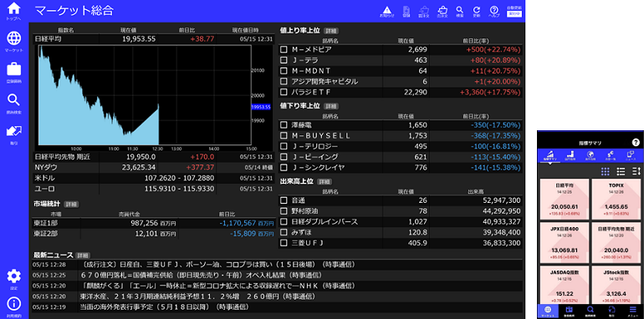Click the 検索 magnifier icon in top header
This screenshot has height=319, width=644.
click(460, 11)
